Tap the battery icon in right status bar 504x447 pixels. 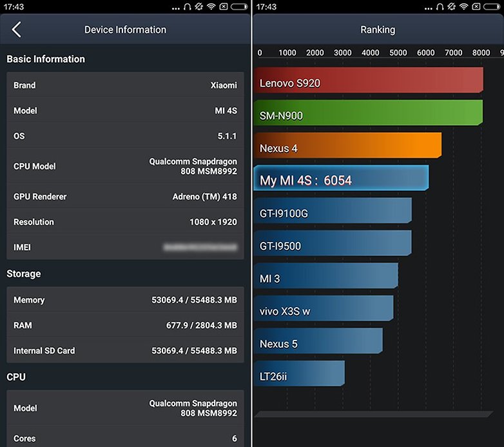pyautogui.click(x=492, y=6)
